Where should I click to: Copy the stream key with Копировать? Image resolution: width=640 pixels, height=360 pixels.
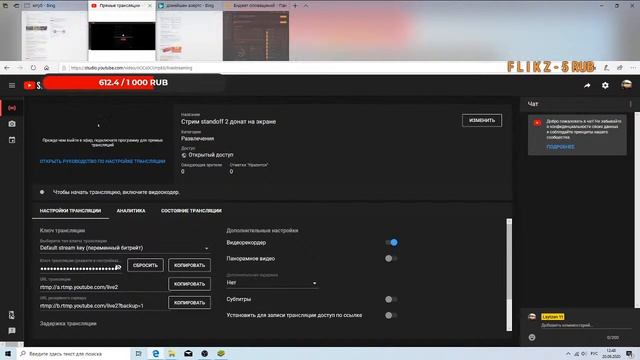[x=189, y=265]
